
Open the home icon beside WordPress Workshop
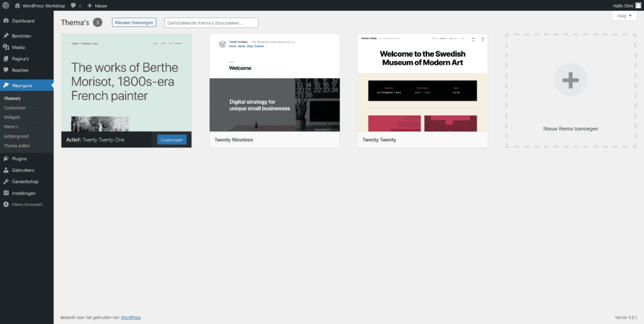tap(17, 6)
